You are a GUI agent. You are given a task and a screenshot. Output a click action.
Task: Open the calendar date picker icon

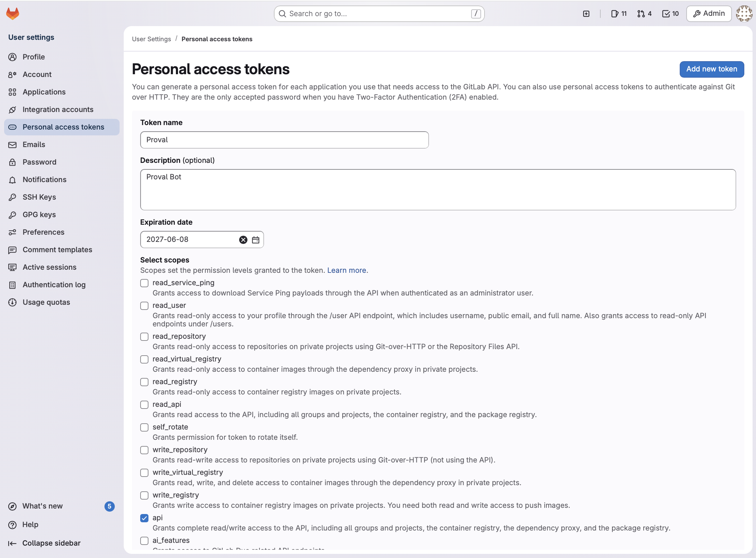256,240
